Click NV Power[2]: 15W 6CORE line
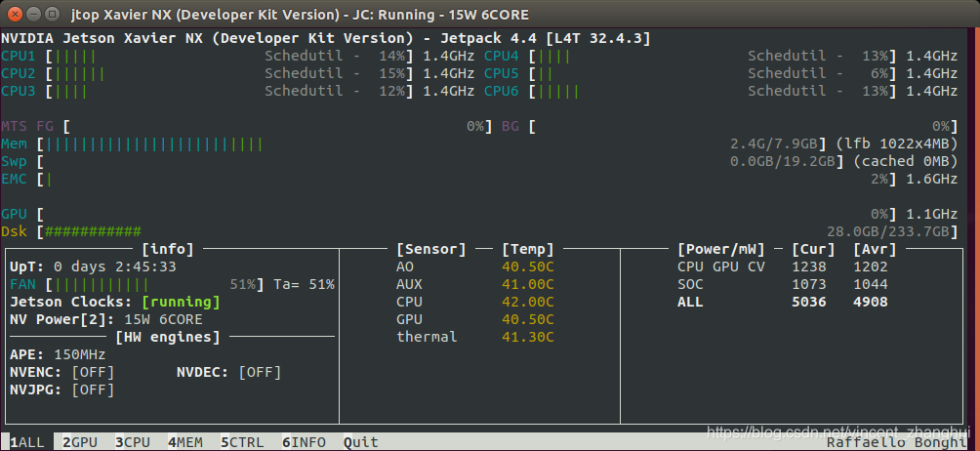The width and height of the screenshot is (980, 451). pos(106,320)
